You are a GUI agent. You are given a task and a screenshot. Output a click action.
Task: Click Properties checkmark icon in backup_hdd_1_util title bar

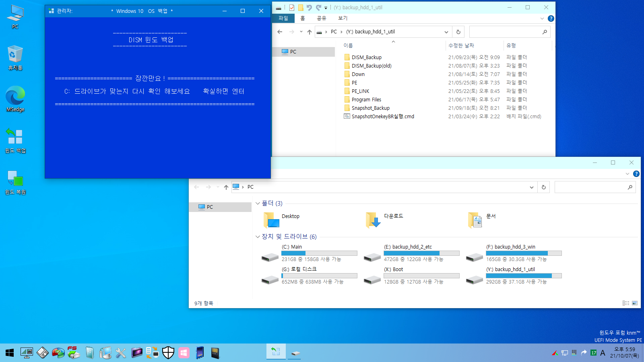click(x=292, y=7)
